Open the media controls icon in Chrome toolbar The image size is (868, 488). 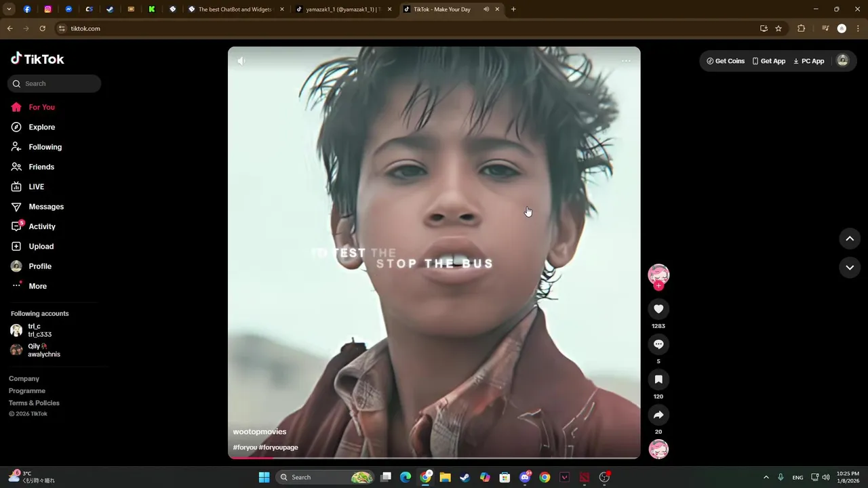(x=825, y=28)
